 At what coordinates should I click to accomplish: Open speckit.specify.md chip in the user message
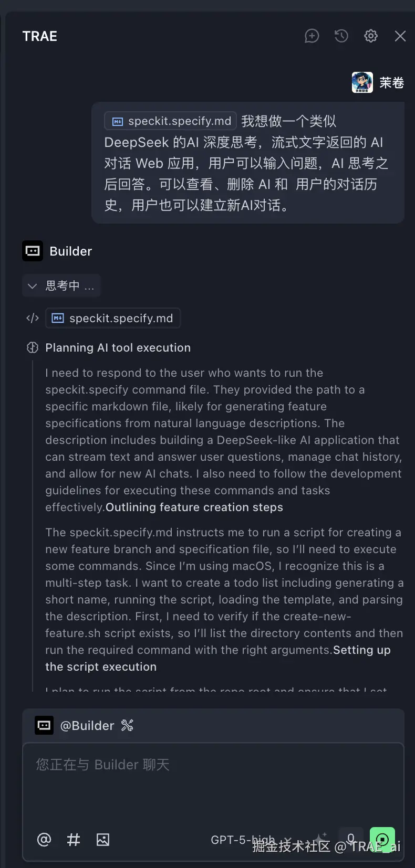click(x=171, y=121)
